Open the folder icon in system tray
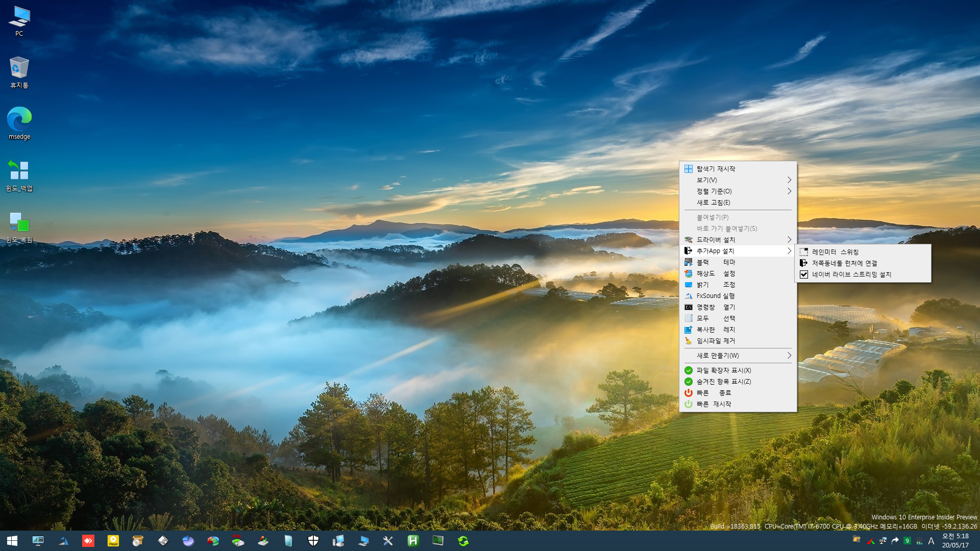The width and height of the screenshot is (980, 551). [x=856, y=540]
